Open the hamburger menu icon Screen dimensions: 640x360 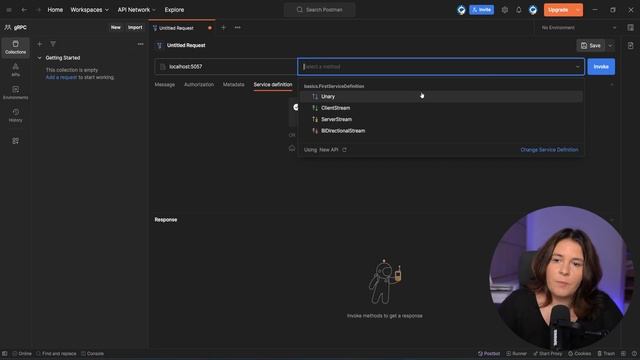pyautogui.click(x=9, y=10)
